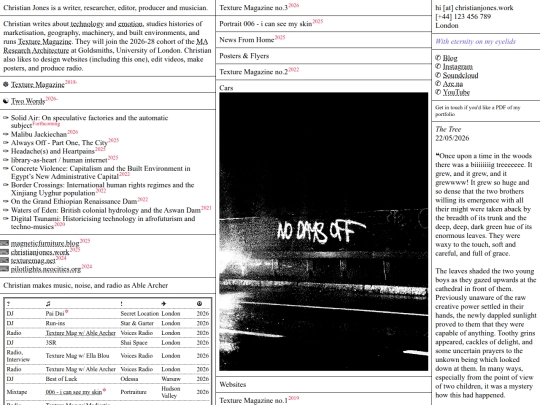Open the Instagram link

458,66
